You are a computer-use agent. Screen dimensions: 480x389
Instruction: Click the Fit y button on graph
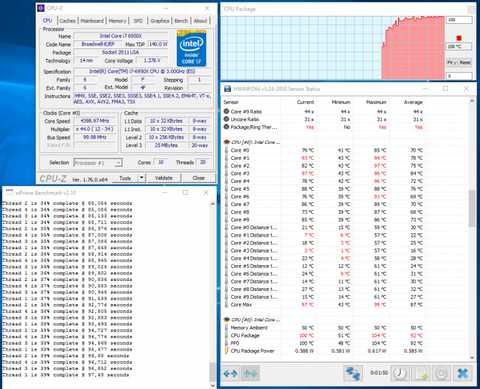pos(452,62)
